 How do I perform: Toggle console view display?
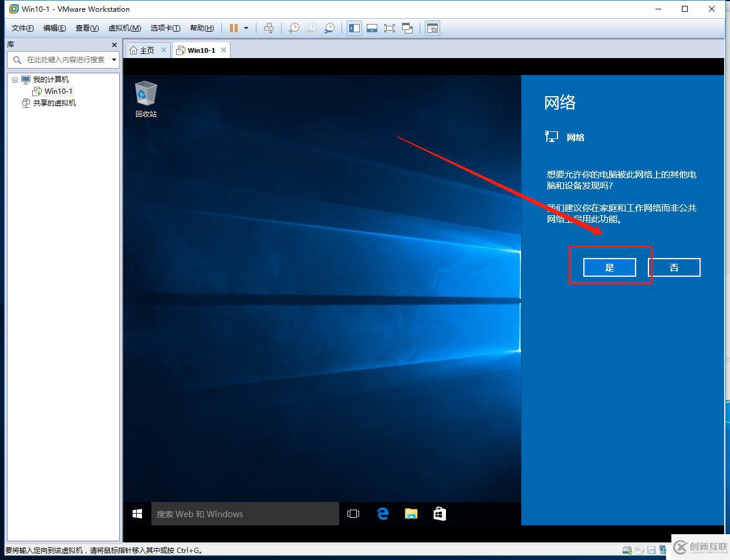(x=432, y=28)
